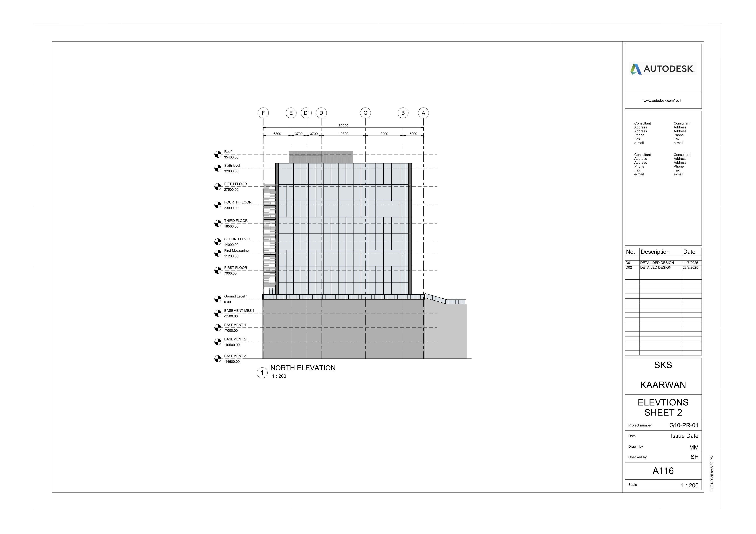Select the grid bubble labeled A
This screenshot has width=756, height=534.
click(423, 113)
